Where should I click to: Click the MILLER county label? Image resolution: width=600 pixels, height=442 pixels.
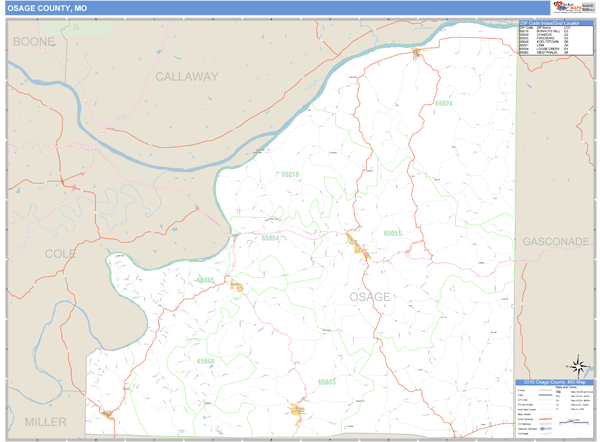click(45, 421)
